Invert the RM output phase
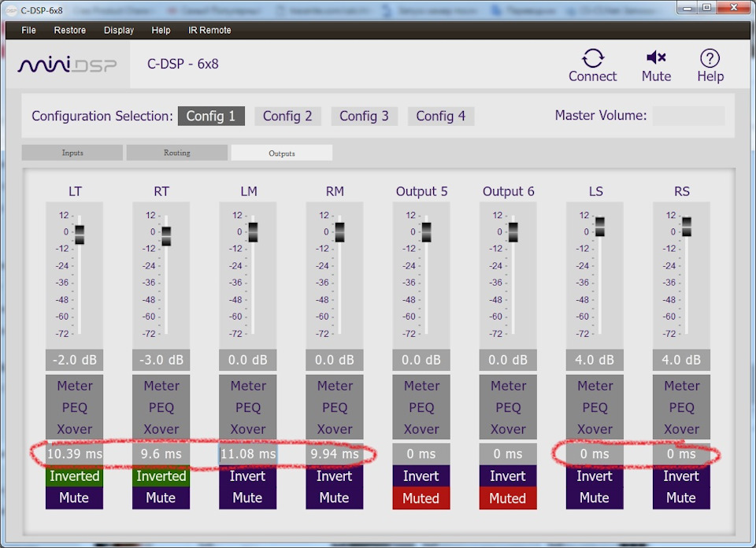 pyautogui.click(x=335, y=476)
